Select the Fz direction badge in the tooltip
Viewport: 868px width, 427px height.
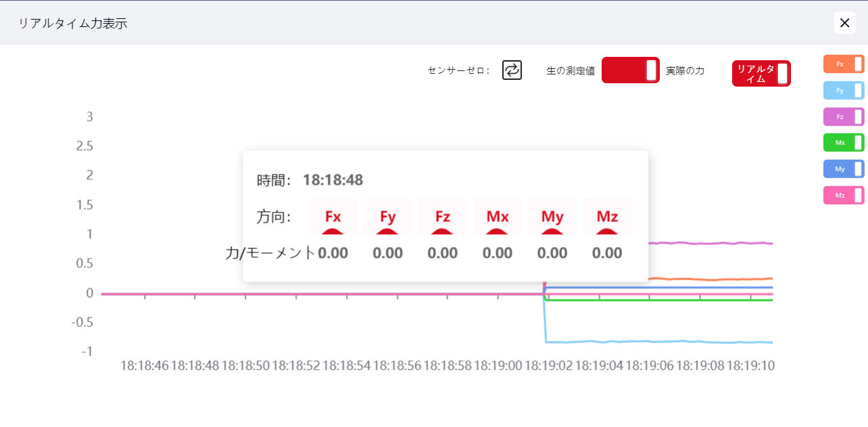coord(442,217)
